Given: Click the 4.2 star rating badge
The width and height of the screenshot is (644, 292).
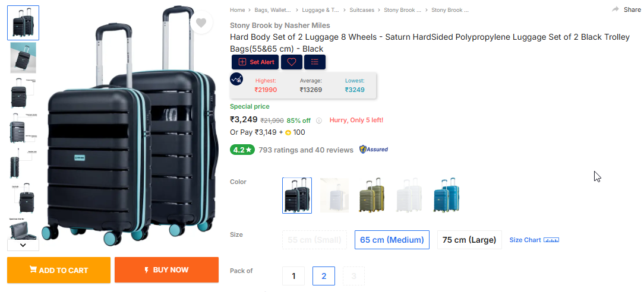Looking at the screenshot, I should tap(242, 150).
